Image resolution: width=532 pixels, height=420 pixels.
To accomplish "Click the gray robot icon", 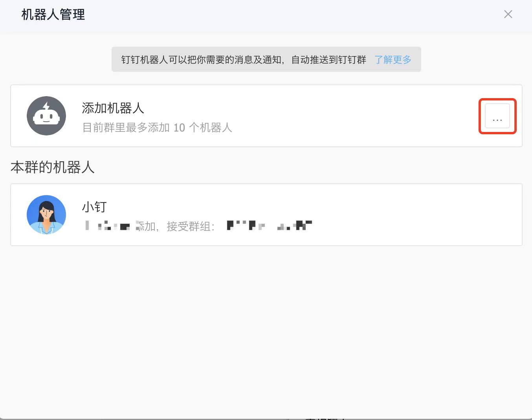I will pos(46,116).
